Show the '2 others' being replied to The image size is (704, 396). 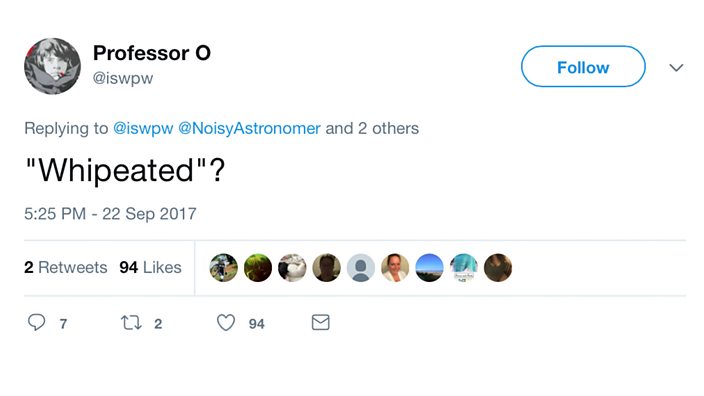pos(388,128)
